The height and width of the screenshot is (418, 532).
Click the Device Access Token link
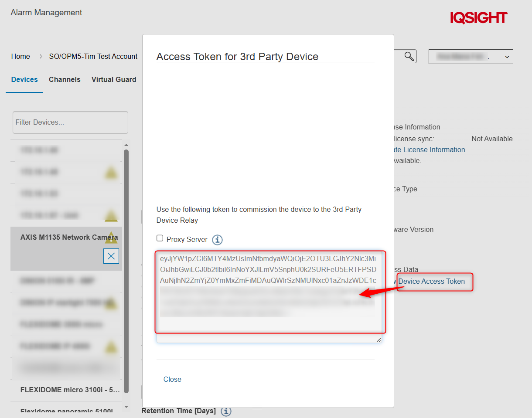tap(432, 282)
